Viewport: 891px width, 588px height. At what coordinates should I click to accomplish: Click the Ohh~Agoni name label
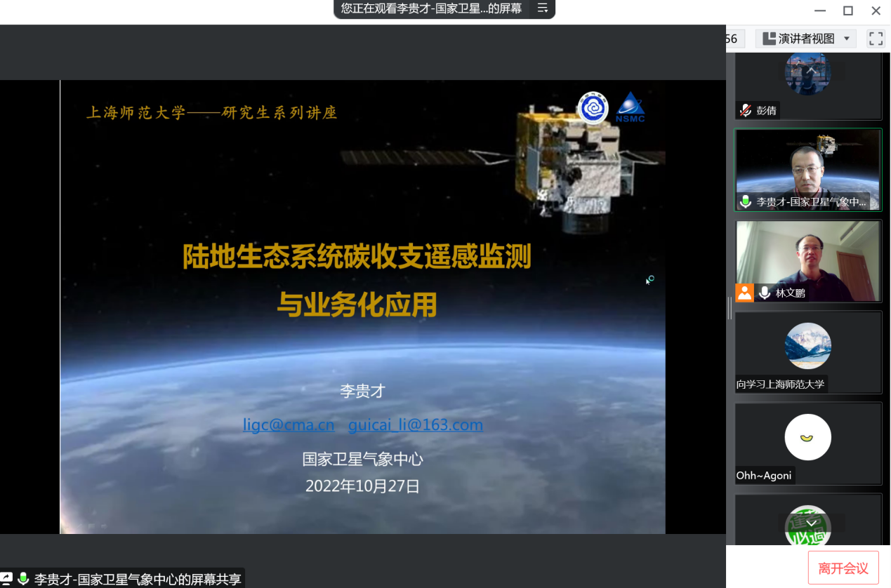tap(764, 475)
